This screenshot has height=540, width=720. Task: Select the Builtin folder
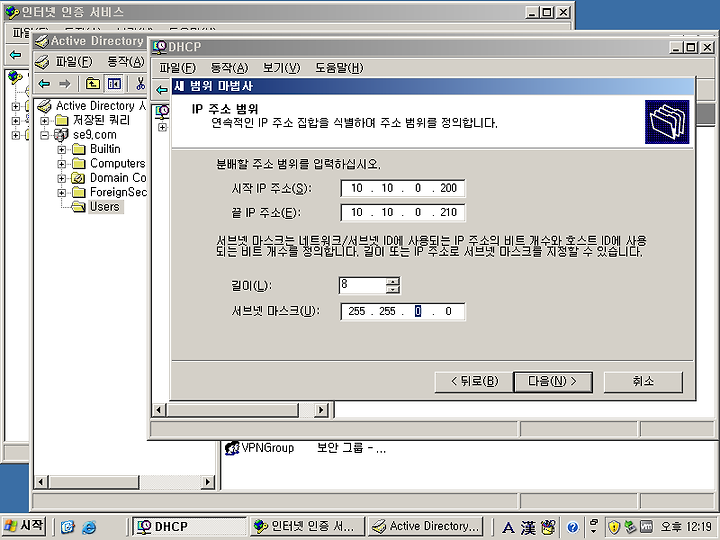[105, 149]
